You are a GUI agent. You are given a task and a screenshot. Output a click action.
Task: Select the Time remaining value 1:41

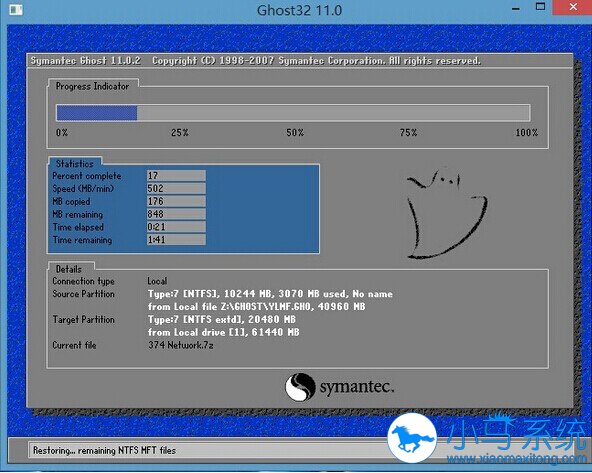(x=176, y=240)
